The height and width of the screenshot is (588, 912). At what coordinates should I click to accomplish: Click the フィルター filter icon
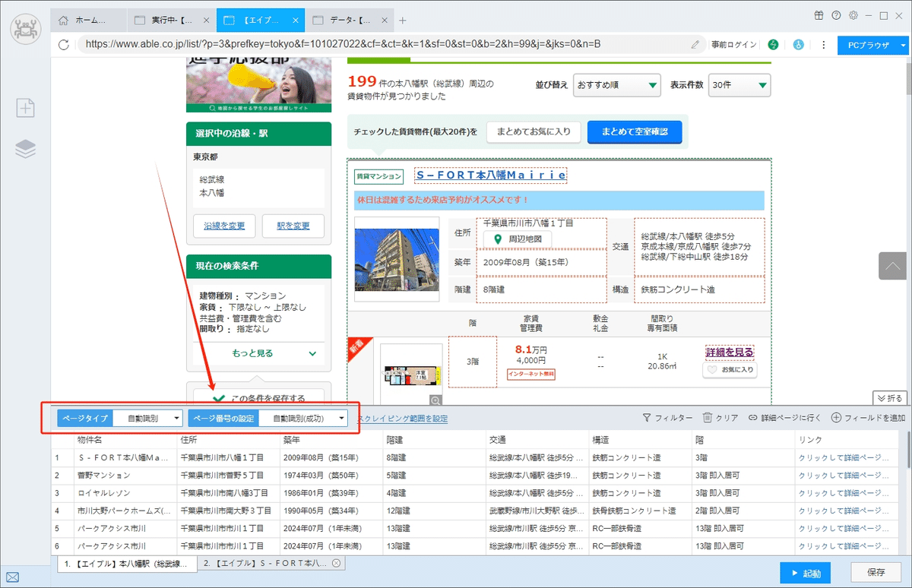(x=647, y=418)
